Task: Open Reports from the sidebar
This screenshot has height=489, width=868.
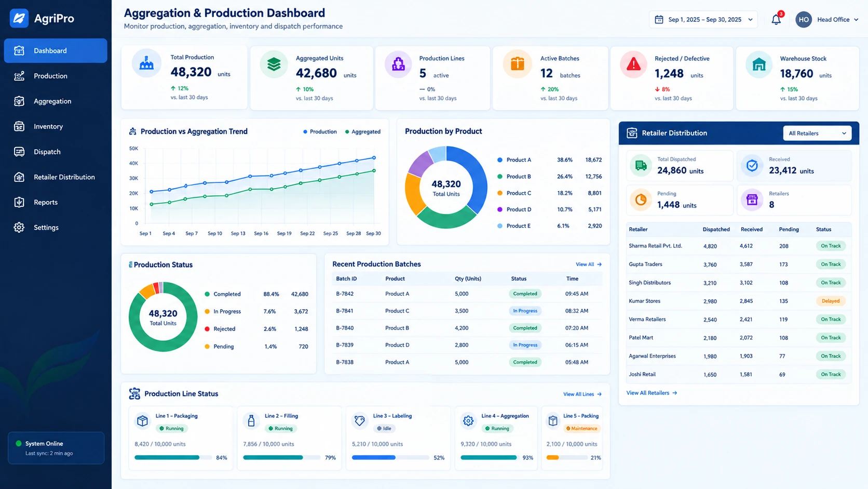Action: (56, 202)
